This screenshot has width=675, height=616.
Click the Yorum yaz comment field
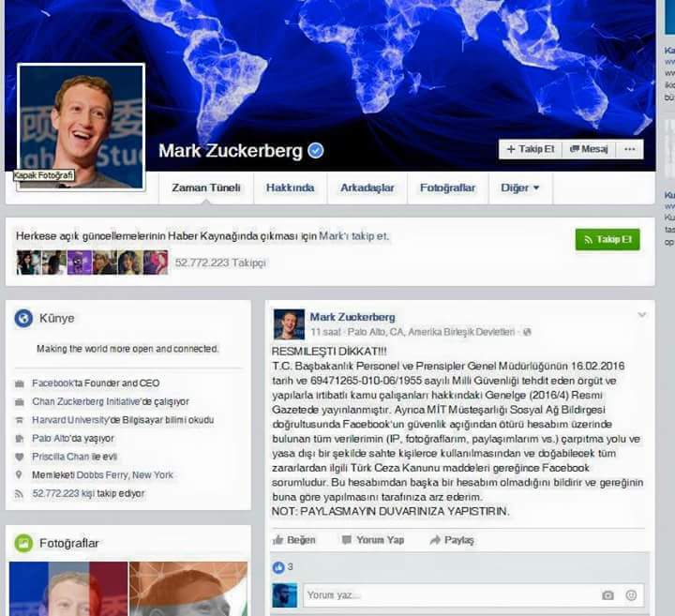pos(473,595)
